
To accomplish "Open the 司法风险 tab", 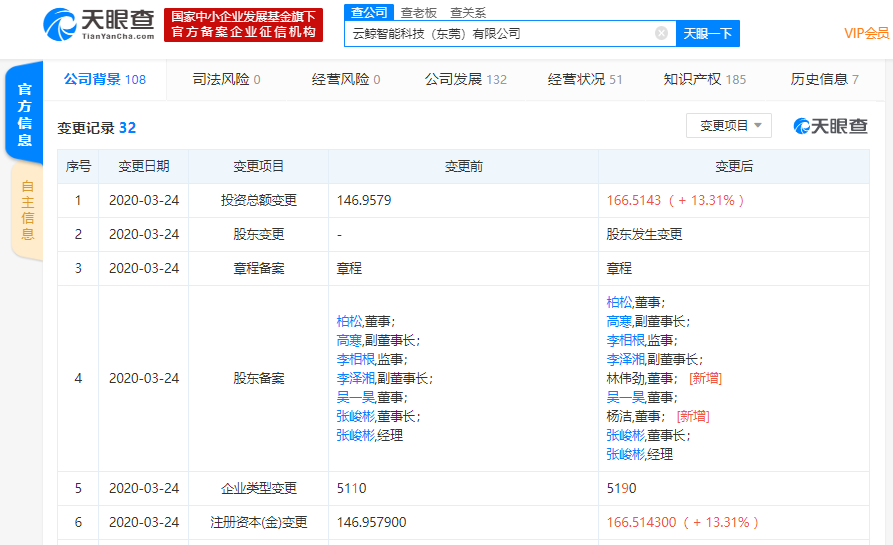I will point(226,79).
